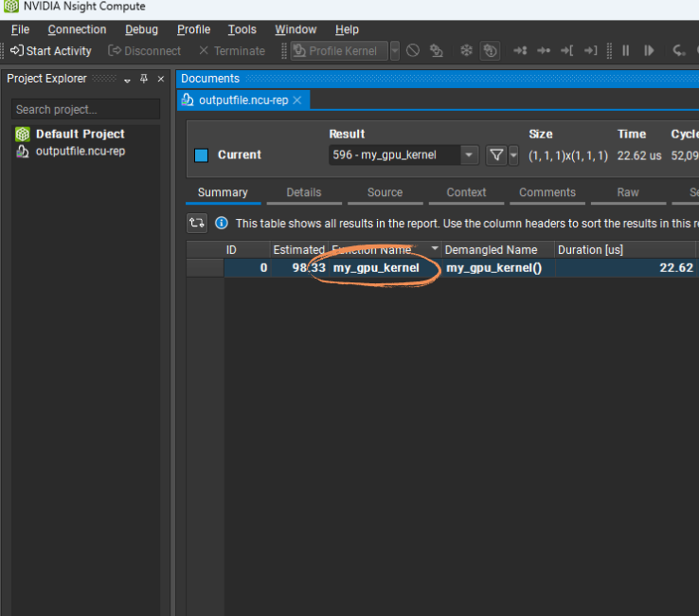
Task: Click the 98.33 estimated speedup cell
Action: click(299, 267)
